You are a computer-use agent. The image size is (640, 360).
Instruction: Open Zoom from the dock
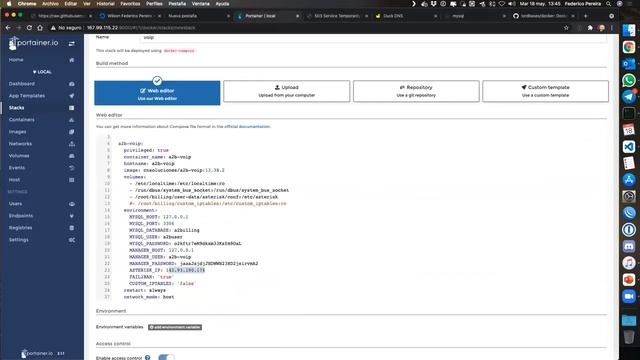point(629,296)
